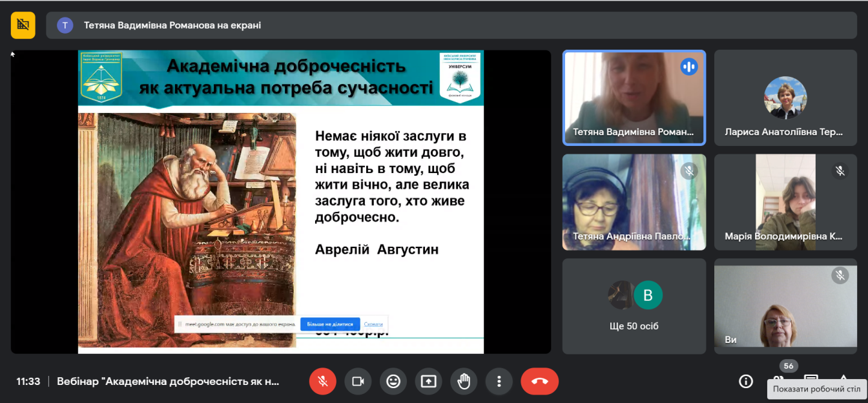Screen dimensions: 868x403
Task: Click 'Більше не ділитися' stop sharing button
Action: (x=330, y=324)
